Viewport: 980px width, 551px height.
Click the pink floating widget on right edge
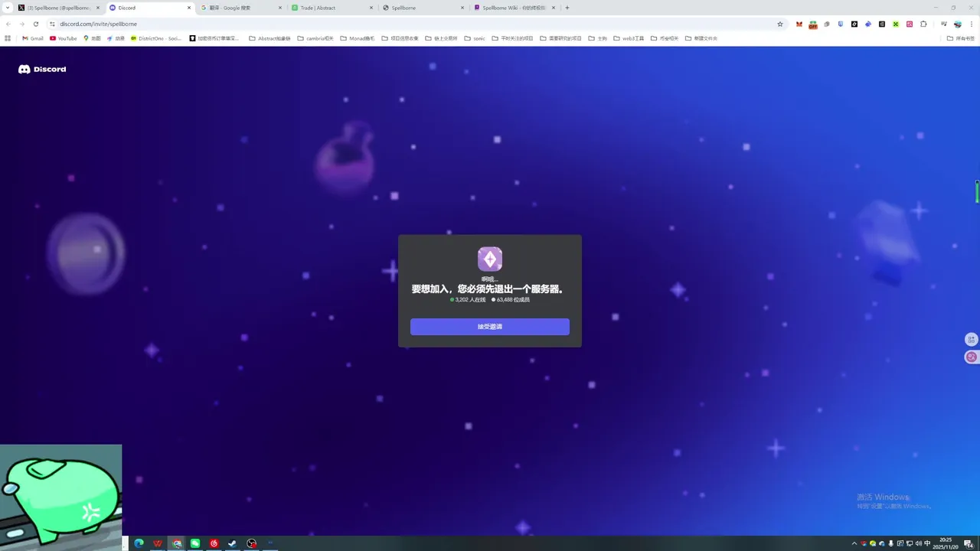[x=972, y=357]
